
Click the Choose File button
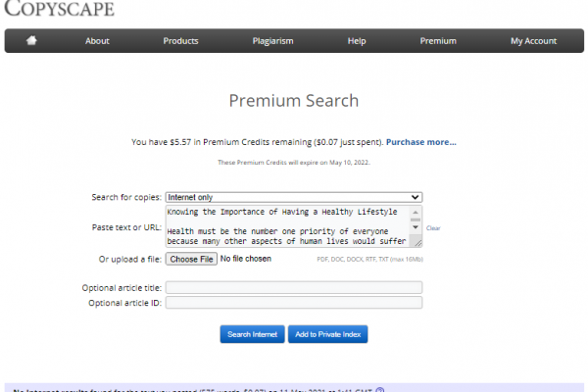click(x=191, y=259)
